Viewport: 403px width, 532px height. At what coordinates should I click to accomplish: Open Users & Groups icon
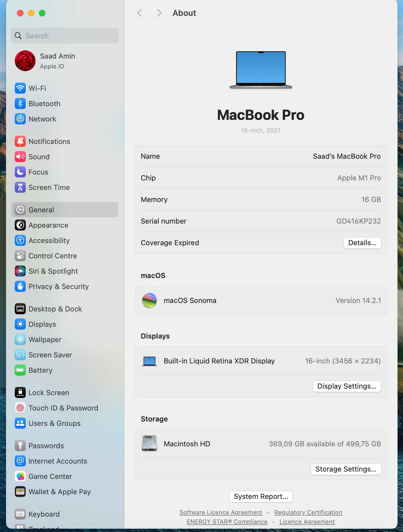[20, 423]
